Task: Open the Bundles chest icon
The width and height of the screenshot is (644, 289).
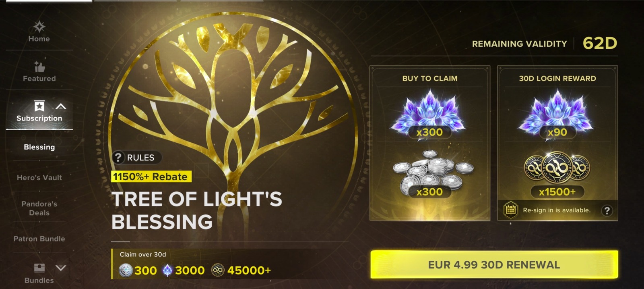Action: (x=39, y=268)
